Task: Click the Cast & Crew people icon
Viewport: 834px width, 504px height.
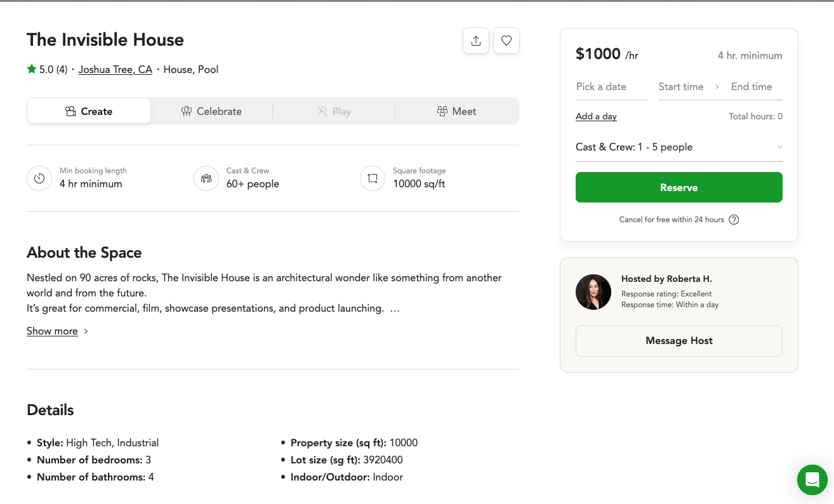Action: pyautogui.click(x=206, y=178)
